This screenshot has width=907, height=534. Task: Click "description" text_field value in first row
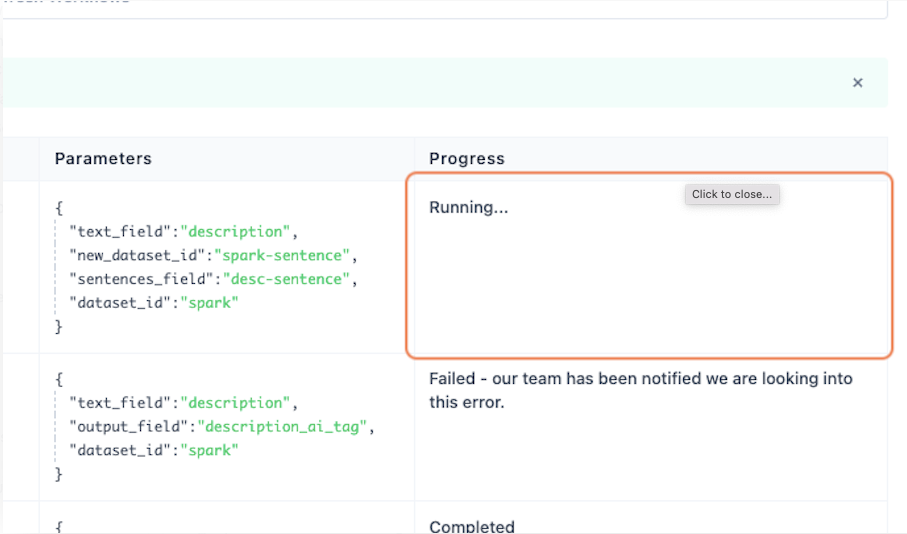(x=235, y=231)
